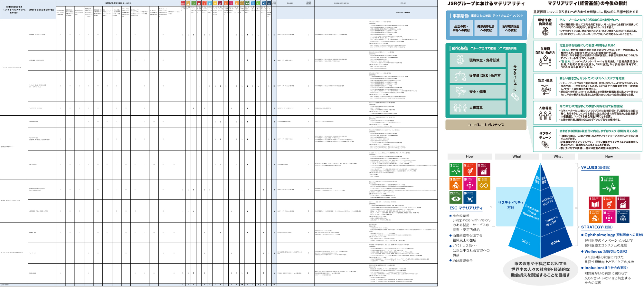Click the SDG 3 icon above ESG マテリアリティ
Viewport: 644px width, 290px height.
click(x=456, y=169)
